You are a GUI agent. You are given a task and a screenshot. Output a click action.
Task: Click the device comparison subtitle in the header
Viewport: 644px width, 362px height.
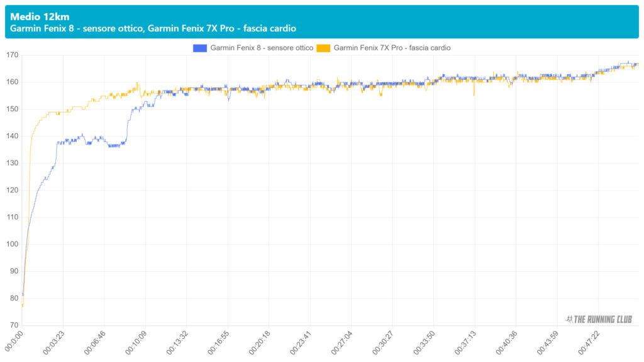pyautogui.click(x=153, y=28)
